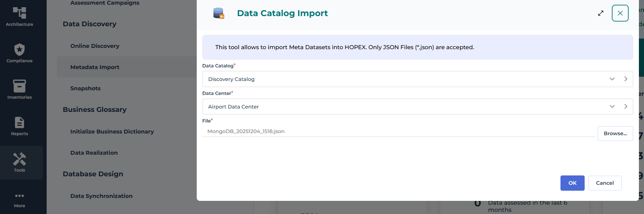Open the Architecture sidebar icon
This screenshot has width=644, height=214.
click(x=20, y=13)
